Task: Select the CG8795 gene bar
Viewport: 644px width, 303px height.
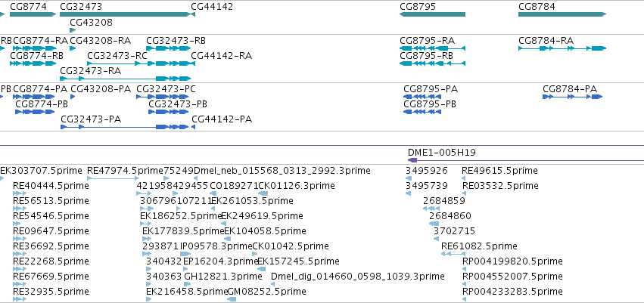Action: pyautogui.click(x=432, y=14)
